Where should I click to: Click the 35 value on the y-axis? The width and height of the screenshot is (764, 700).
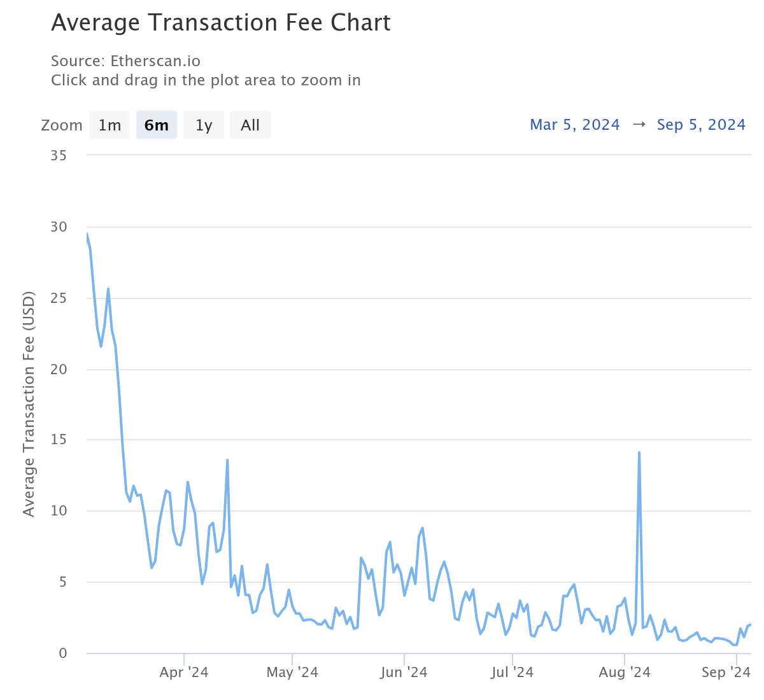[x=58, y=155]
